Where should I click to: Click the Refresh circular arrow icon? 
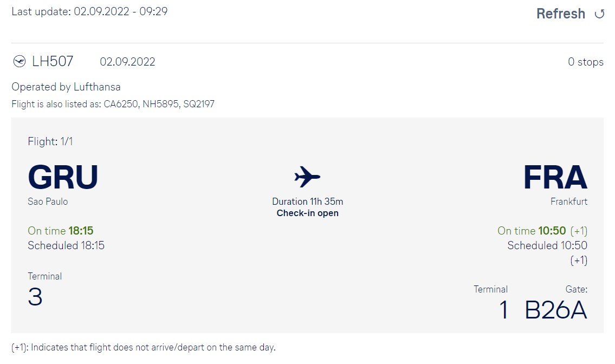pos(599,14)
